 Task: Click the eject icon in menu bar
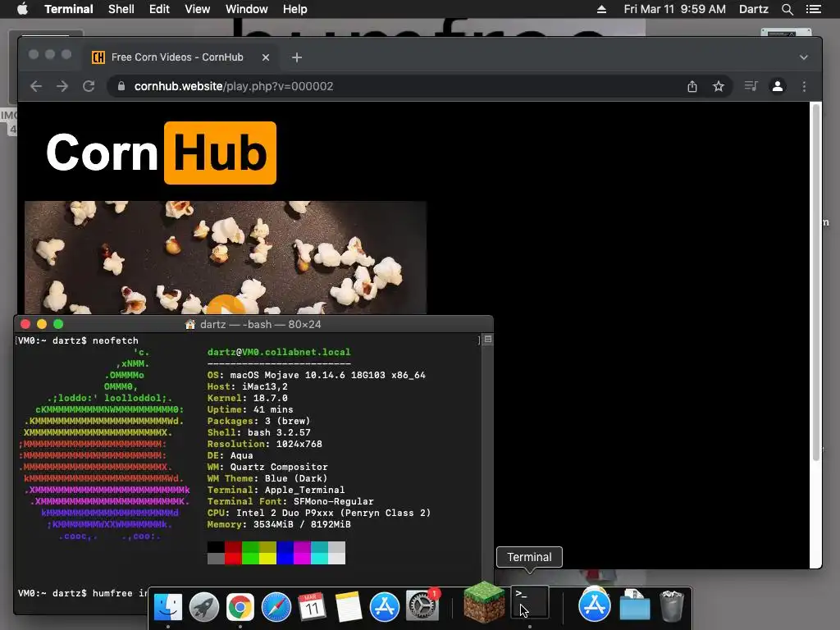(x=601, y=9)
